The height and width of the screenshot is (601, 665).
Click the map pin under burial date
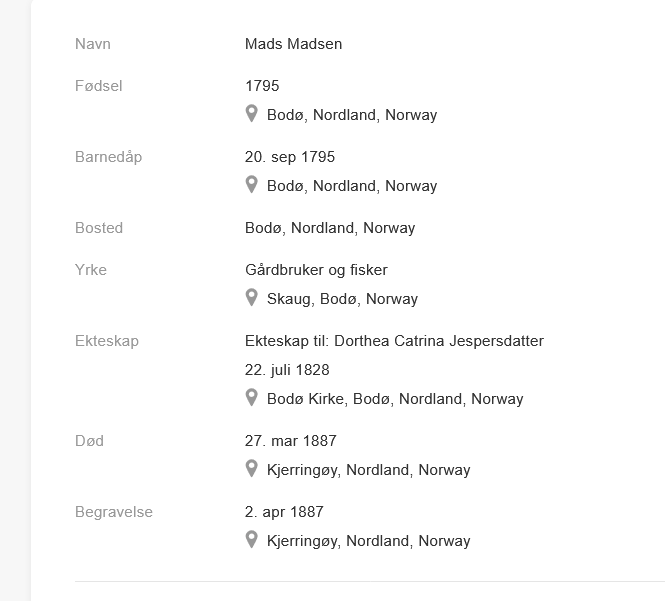point(251,540)
